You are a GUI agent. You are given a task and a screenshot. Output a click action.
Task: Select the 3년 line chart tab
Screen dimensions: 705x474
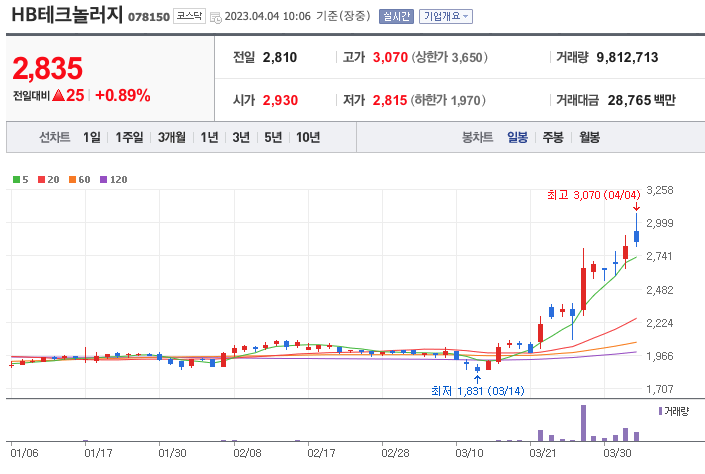(x=241, y=137)
